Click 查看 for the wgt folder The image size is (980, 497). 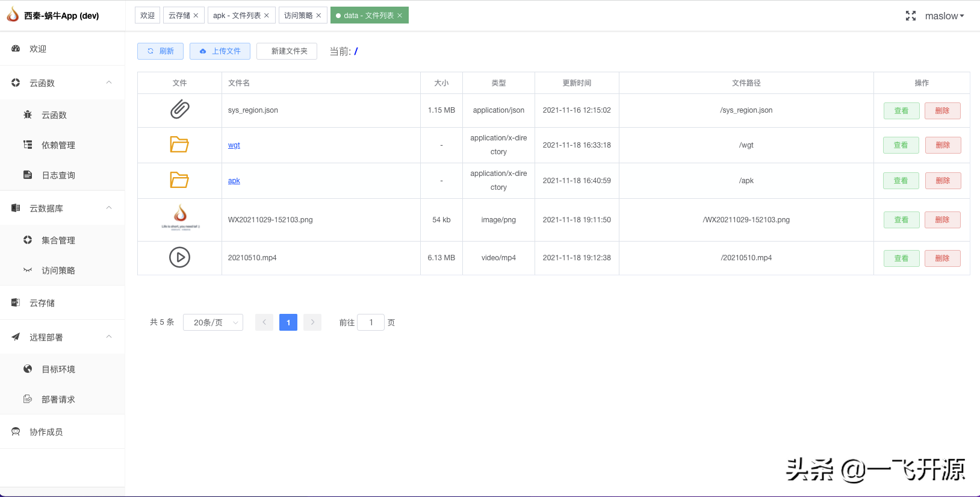pyautogui.click(x=901, y=145)
